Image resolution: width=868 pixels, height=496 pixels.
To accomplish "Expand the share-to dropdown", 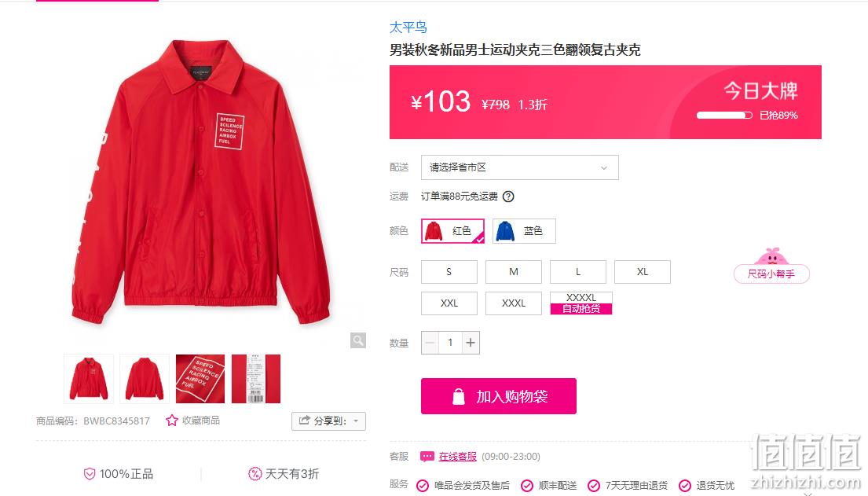I will pyautogui.click(x=329, y=421).
